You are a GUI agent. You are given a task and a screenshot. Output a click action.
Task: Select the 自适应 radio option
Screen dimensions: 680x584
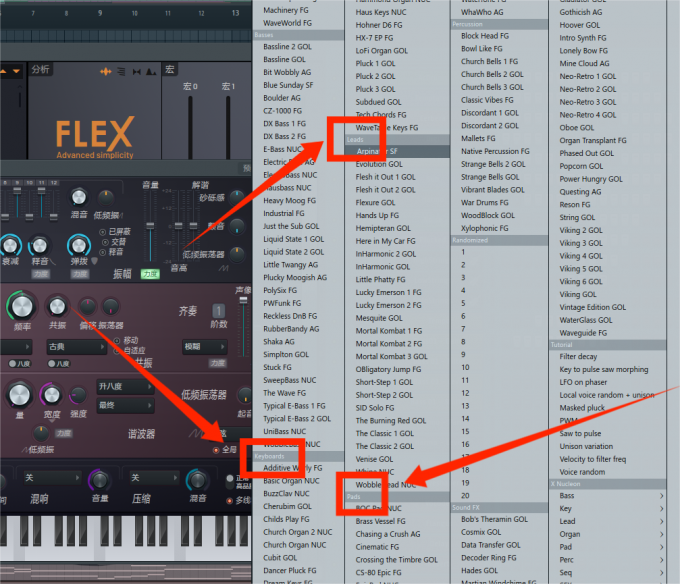coord(117,351)
